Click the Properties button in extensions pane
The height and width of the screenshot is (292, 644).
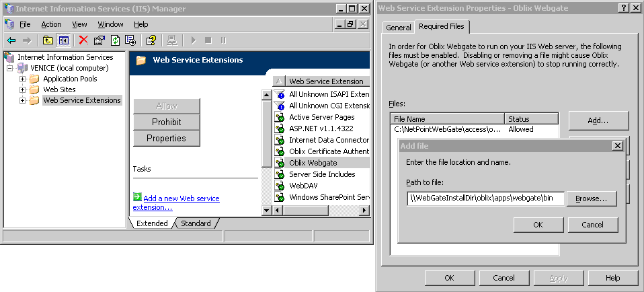(x=166, y=138)
